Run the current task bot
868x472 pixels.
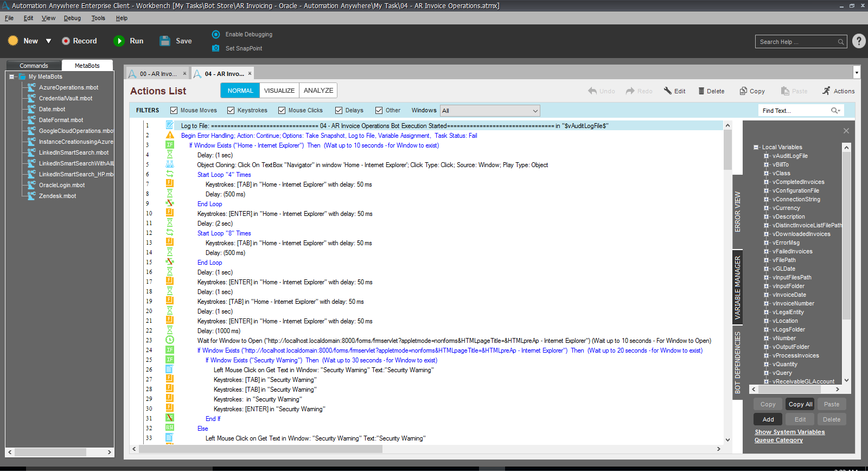pos(119,41)
